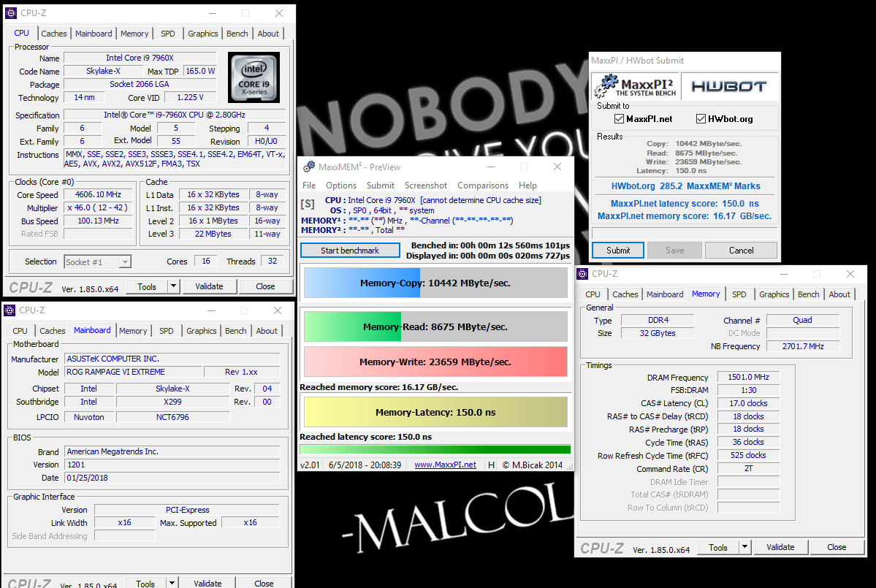
Task: Click Close button in Memory CPU-Z window
Action: 837,547
